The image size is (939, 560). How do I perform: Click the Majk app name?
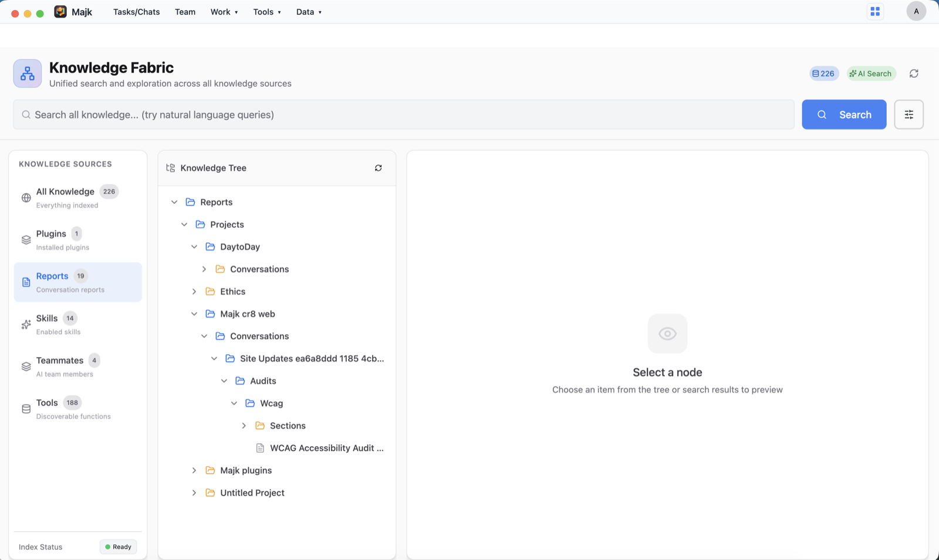click(82, 12)
